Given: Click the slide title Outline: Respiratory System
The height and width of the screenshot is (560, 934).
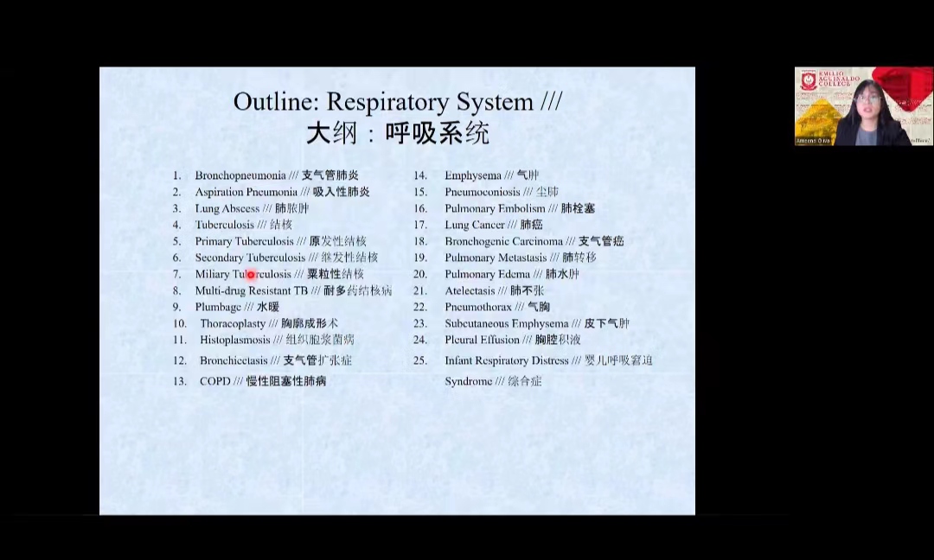Looking at the screenshot, I should (397, 102).
